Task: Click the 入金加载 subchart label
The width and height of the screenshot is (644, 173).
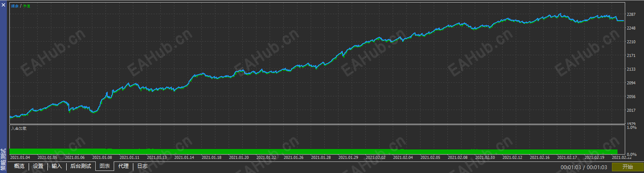Action: [19, 128]
